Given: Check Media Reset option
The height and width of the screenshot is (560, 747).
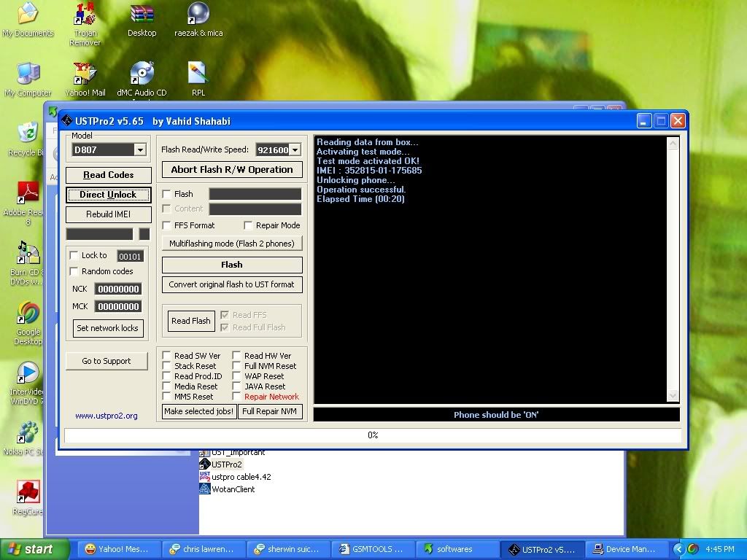Looking at the screenshot, I should tap(167, 386).
